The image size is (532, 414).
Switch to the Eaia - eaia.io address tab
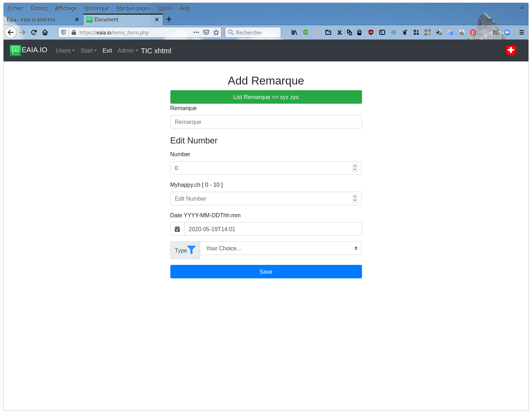point(38,20)
